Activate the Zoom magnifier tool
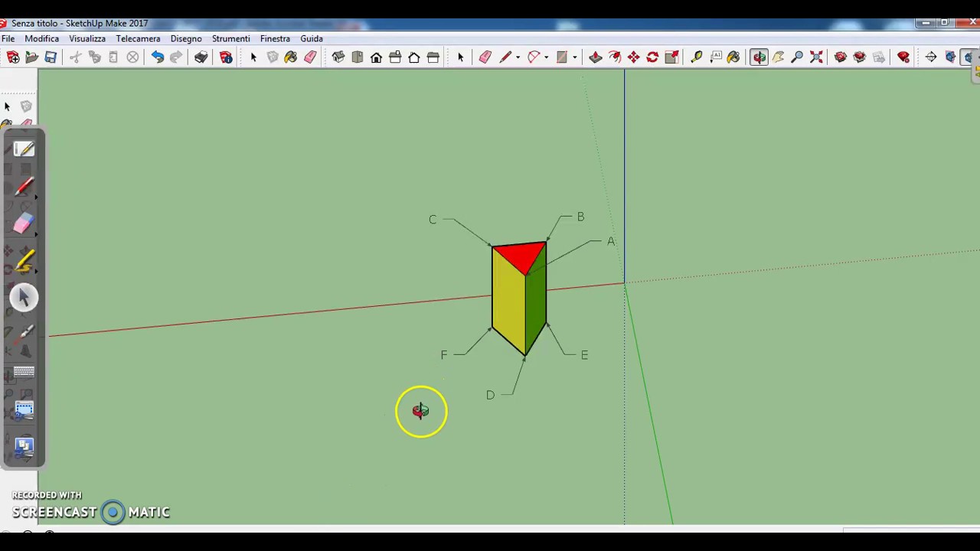 coord(797,57)
